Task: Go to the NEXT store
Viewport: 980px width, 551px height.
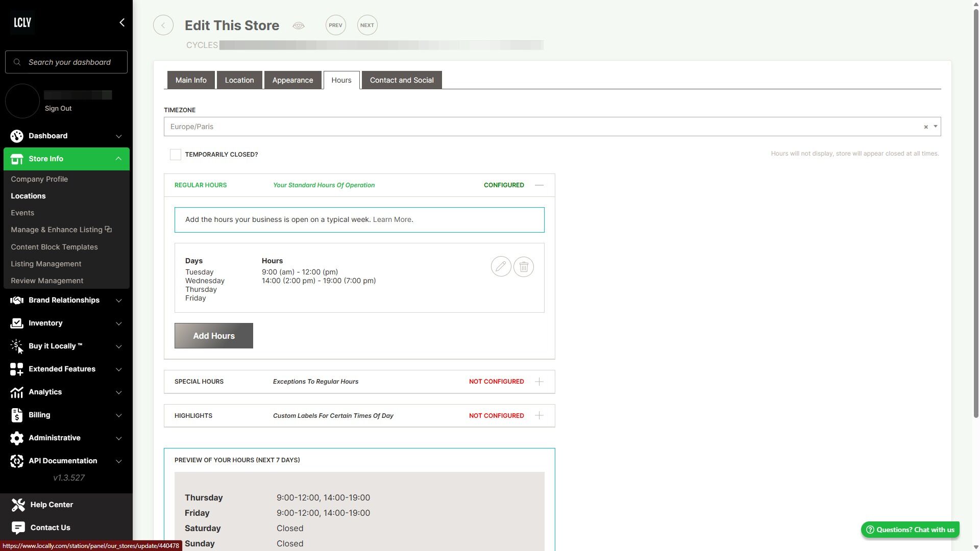Action: coord(367,26)
